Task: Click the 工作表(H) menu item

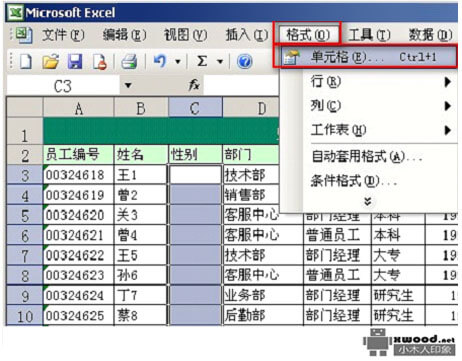Action: (368, 130)
